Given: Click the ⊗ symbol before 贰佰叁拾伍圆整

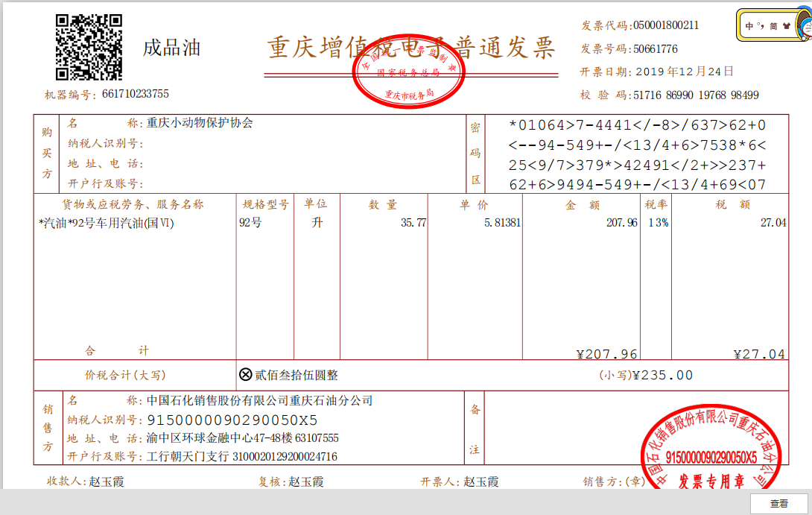Looking at the screenshot, I should point(246,374).
